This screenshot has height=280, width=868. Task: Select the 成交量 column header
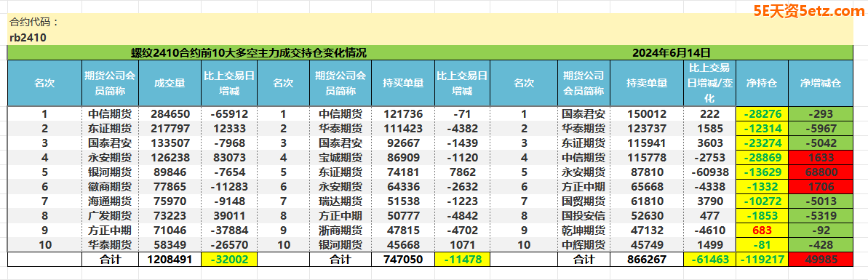(x=170, y=83)
